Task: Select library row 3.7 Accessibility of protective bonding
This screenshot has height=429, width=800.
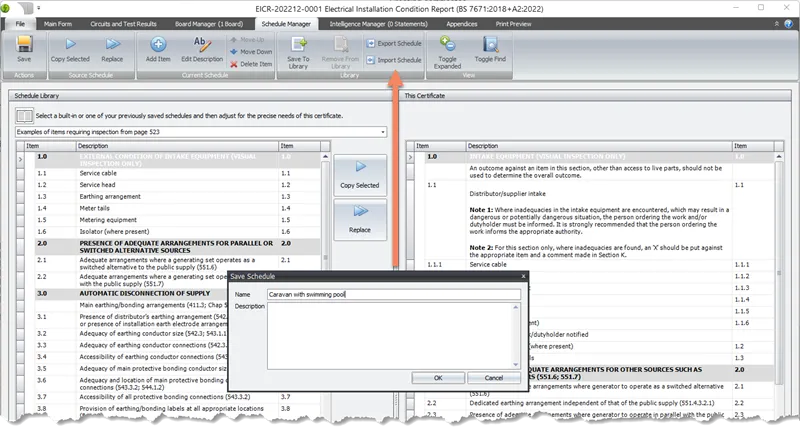Action: click(173, 397)
